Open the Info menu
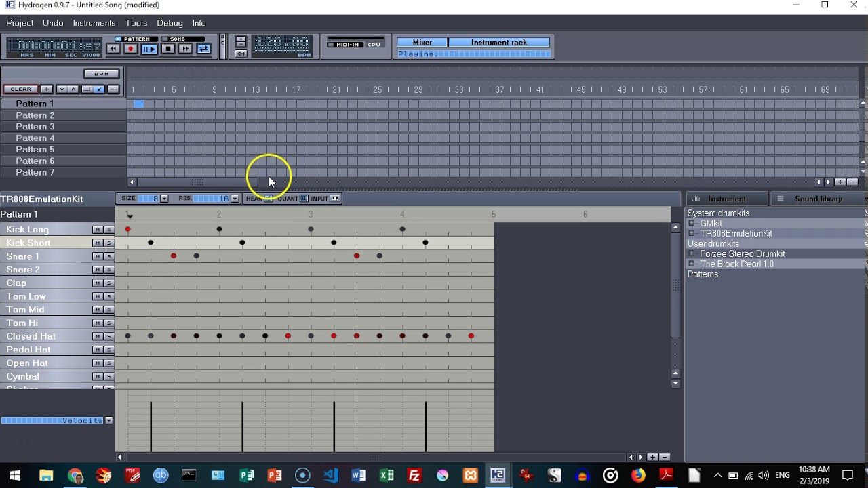868x488 pixels. (x=199, y=23)
